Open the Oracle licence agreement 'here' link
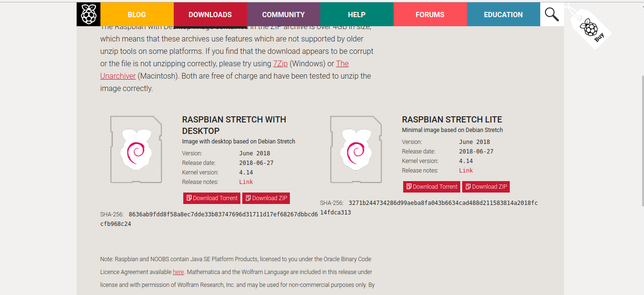 click(178, 272)
